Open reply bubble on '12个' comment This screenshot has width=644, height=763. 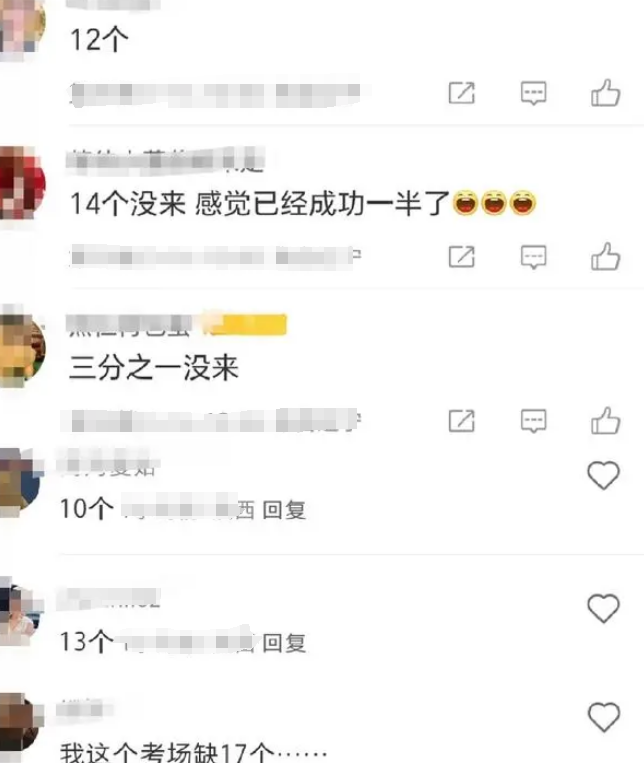pyautogui.click(x=534, y=93)
